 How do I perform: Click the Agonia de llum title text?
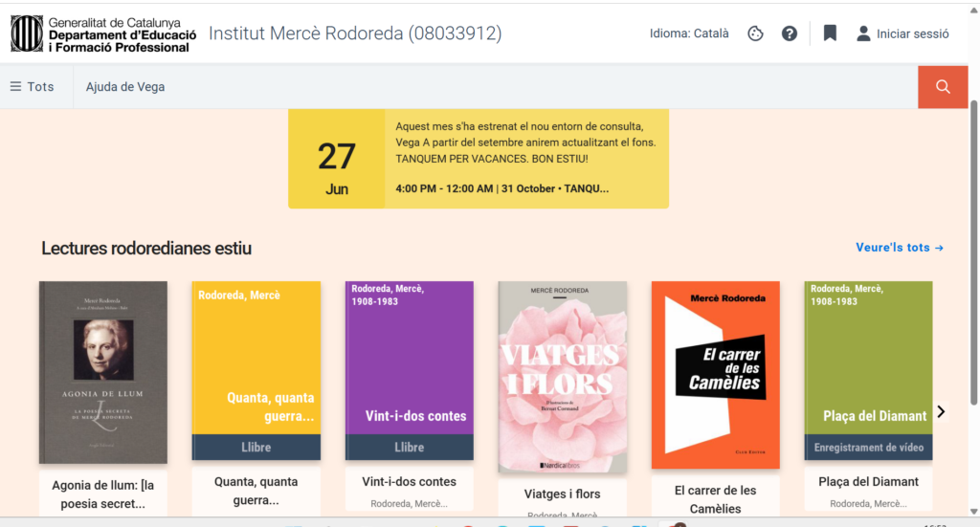(103, 494)
